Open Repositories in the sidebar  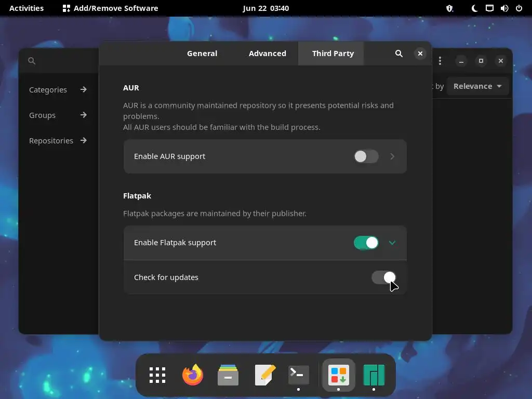click(x=58, y=141)
